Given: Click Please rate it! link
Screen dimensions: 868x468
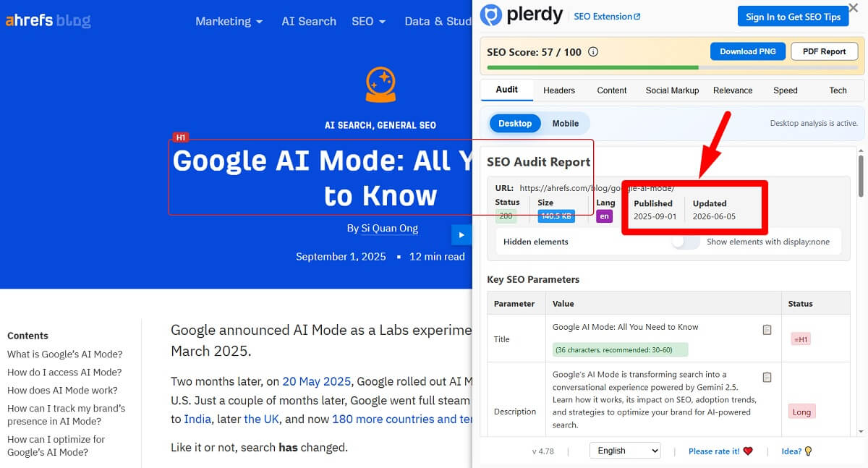Looking at the screenshot, I should click(x=720, y=451).
